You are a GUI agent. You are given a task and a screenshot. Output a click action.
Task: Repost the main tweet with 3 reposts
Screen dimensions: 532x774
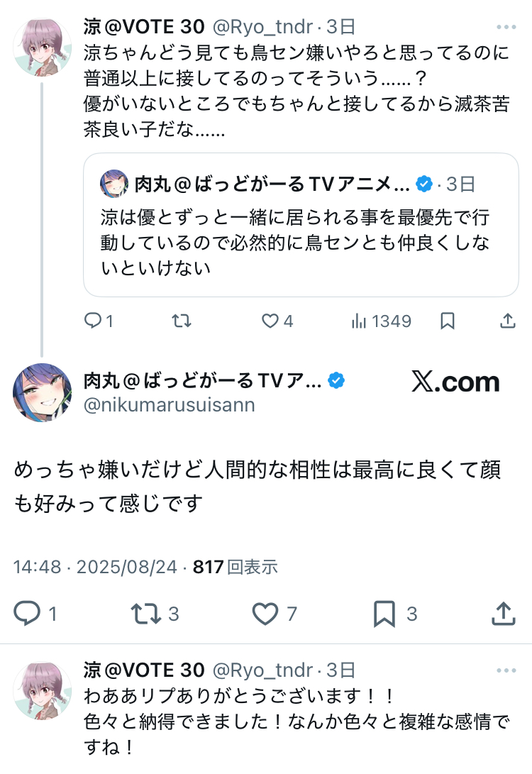[147, 613]
